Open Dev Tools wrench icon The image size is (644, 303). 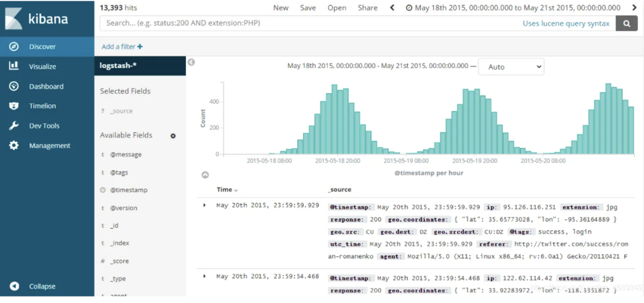point(14,126)
